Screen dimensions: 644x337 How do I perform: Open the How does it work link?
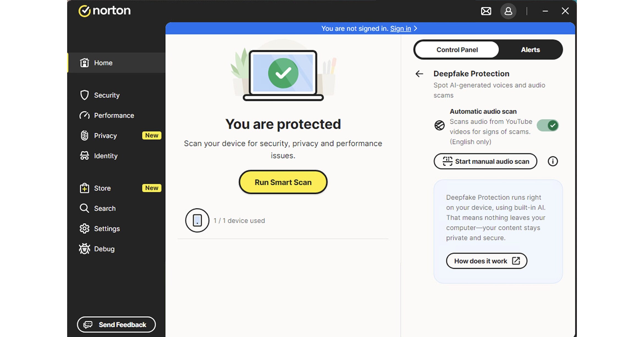click(486, 261)
